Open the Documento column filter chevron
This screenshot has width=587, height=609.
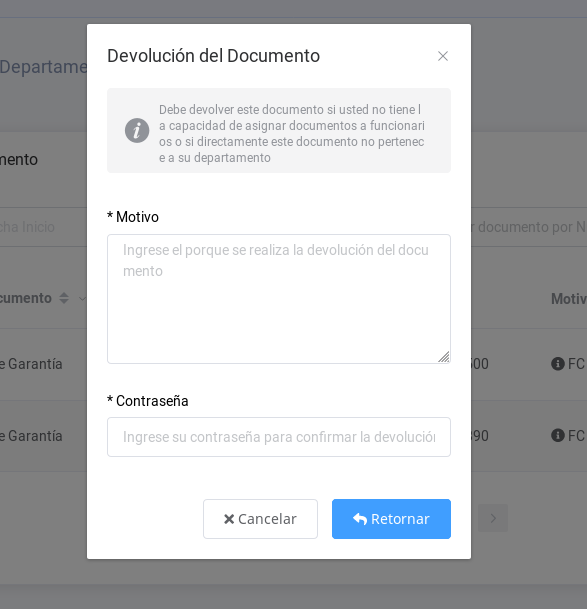tap(82, 299)
